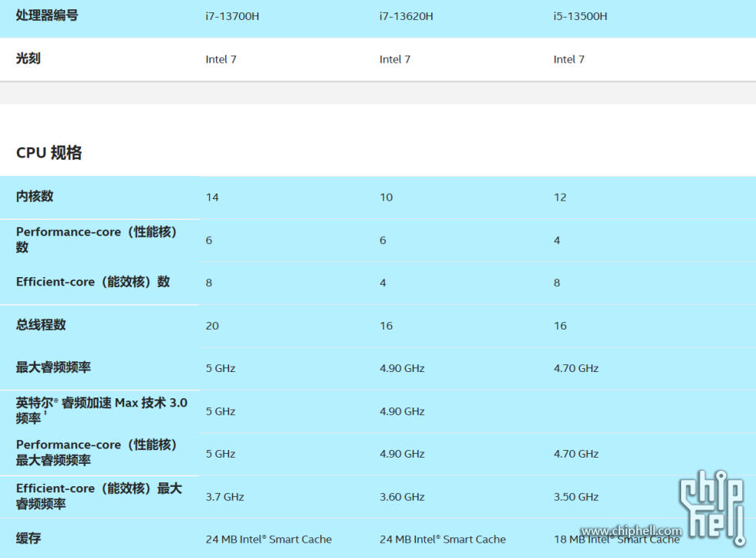Open the ‡ footnote marker beside 频率
Screen dimensions: 756x558
pyautogui.click(x=46, y=414)
